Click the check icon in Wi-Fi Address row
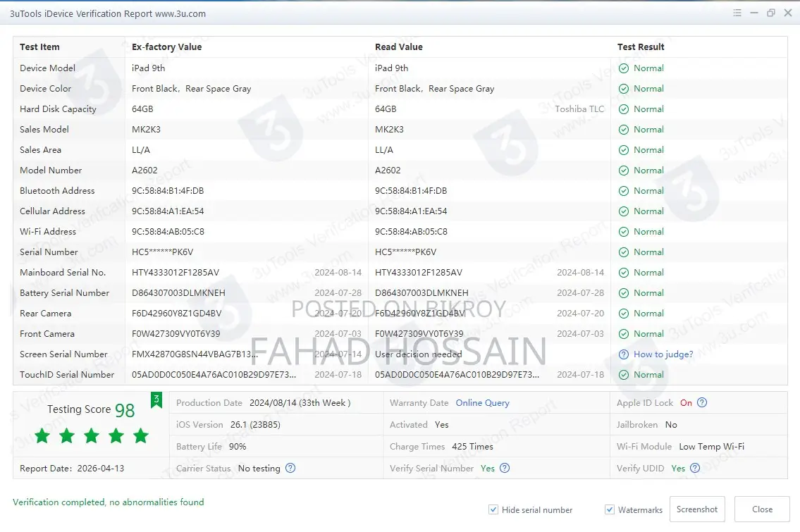Image resolution: width=800 pixels, height=532 pixels. coord(624,232)
